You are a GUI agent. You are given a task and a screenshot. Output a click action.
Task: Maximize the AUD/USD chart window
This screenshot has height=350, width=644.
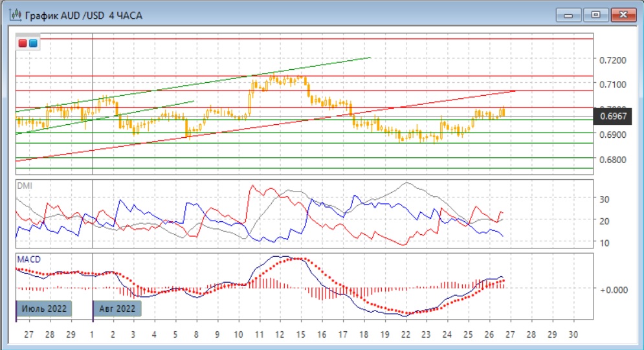tap(595, 15)
